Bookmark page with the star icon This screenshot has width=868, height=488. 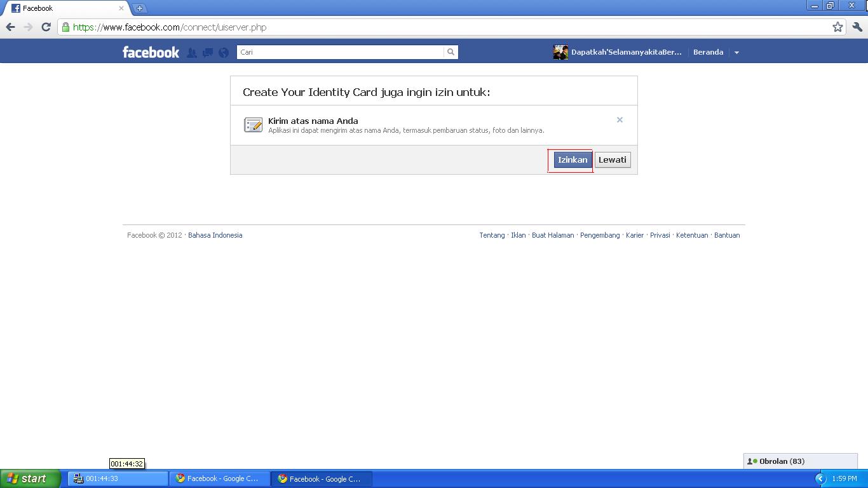coord(837,27)
